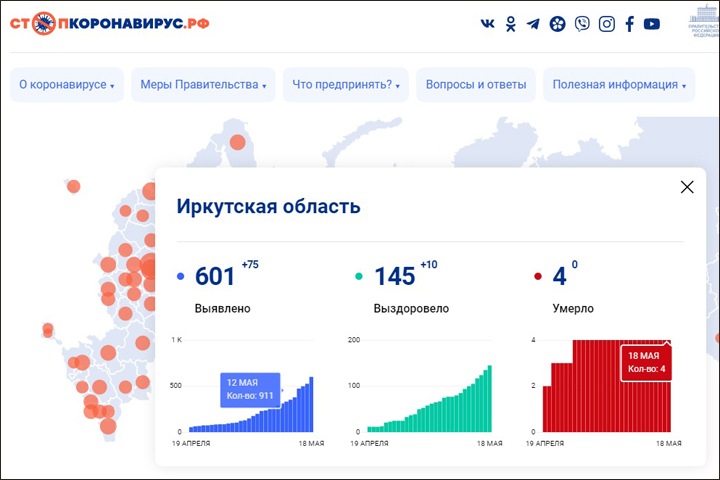The image size is (720, 480).
Task: Open the Вопросы и ответы section
Action: [x=476, y=85]
